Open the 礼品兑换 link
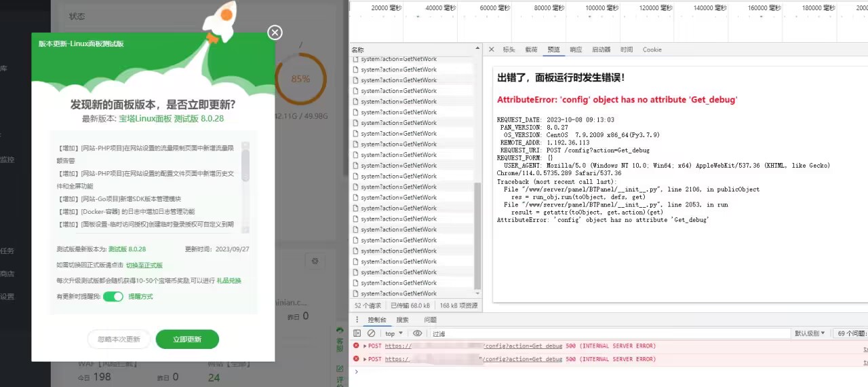Screen dimensions: 868x387 (229, 280)
